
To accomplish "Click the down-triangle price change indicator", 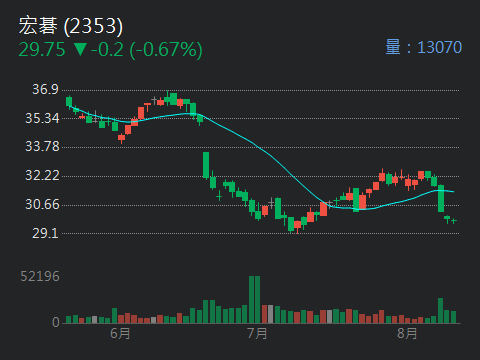I will point(80,49).
